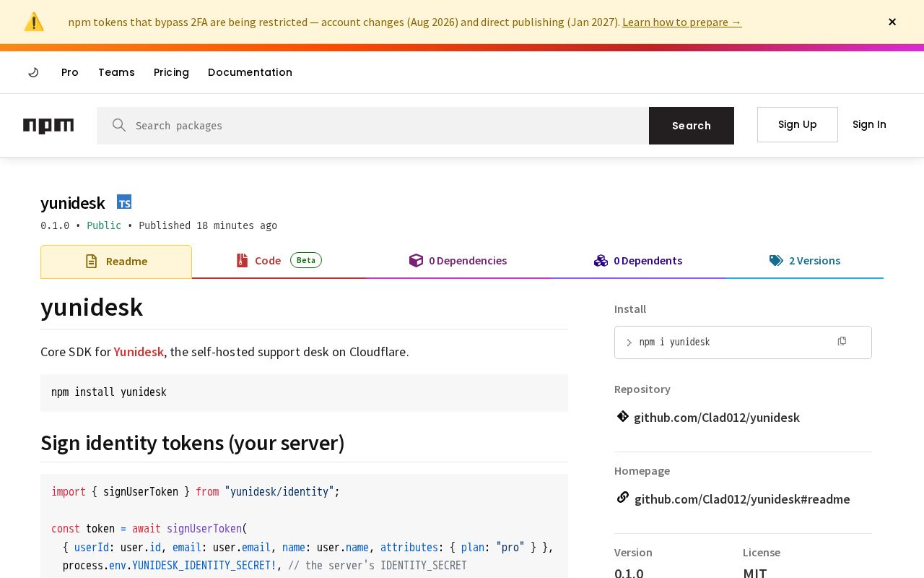
Task: Dismiss the 2FA warning banner
Action: 892,22
